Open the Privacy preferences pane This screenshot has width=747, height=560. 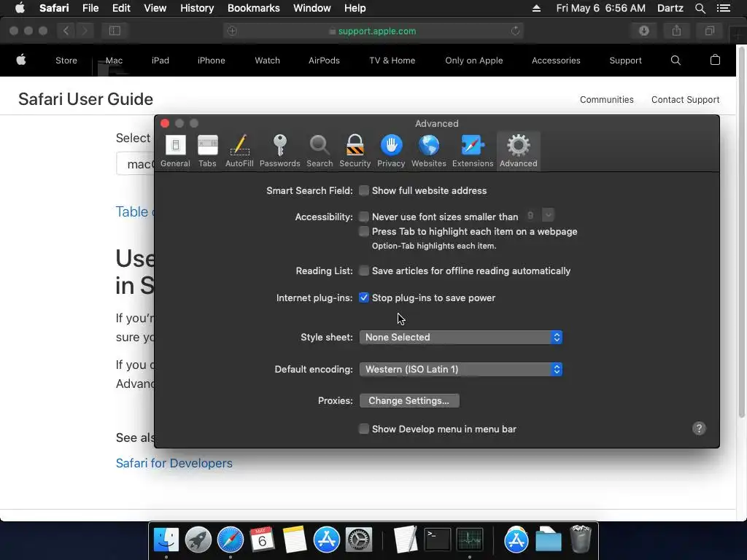(391, 151)
